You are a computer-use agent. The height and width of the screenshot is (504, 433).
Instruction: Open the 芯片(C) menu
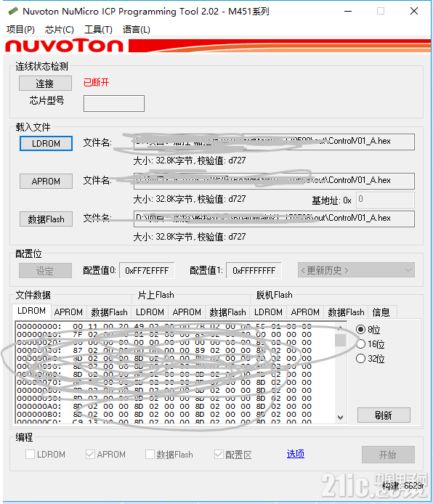pos(60,30)
